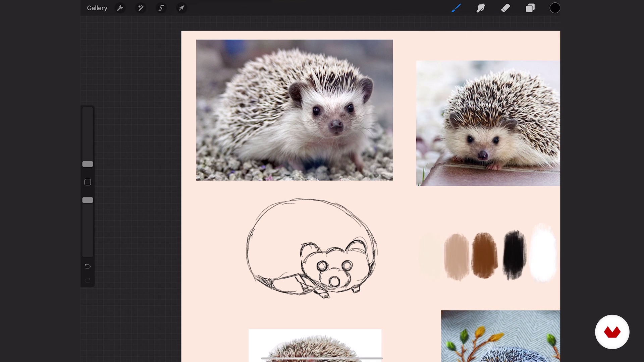Click the brush opacity slider handle

click(x=88, y=200)
